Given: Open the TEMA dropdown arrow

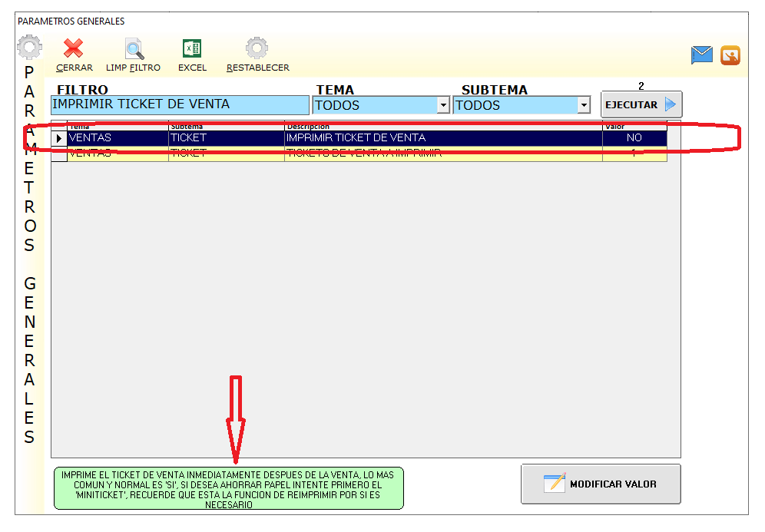Looking at the screenshot, I should 443,106.
